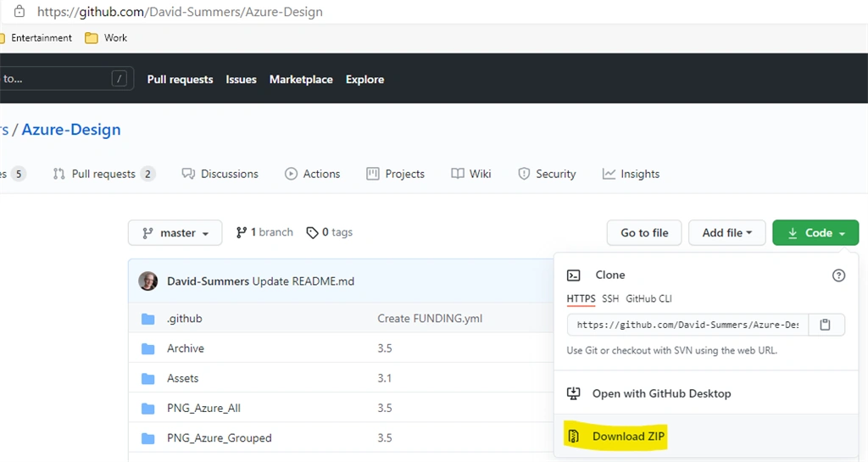This screenshot has width=868, height=462.
Task: Click the folder icon beside PNG_Azure_Grouped
Action: click(x=147, y=438)
